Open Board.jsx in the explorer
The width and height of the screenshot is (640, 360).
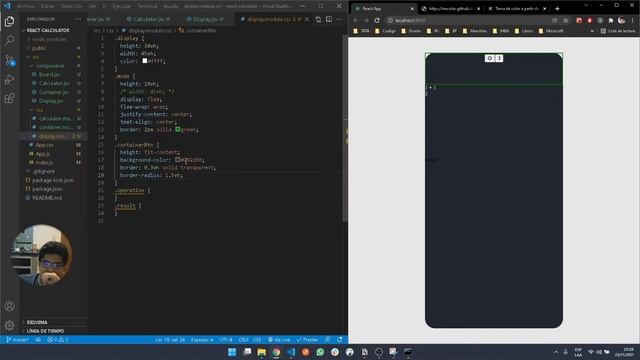(49, 75)
